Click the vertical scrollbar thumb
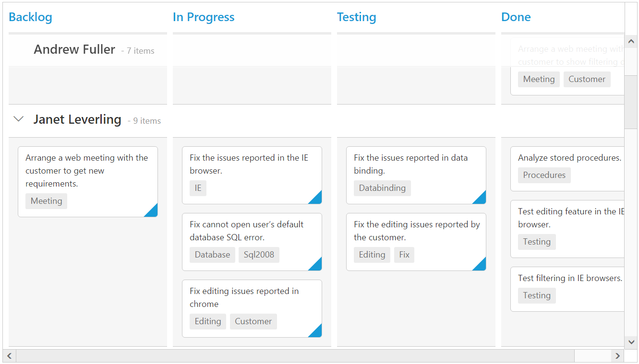639x364 pixels. 631,101
